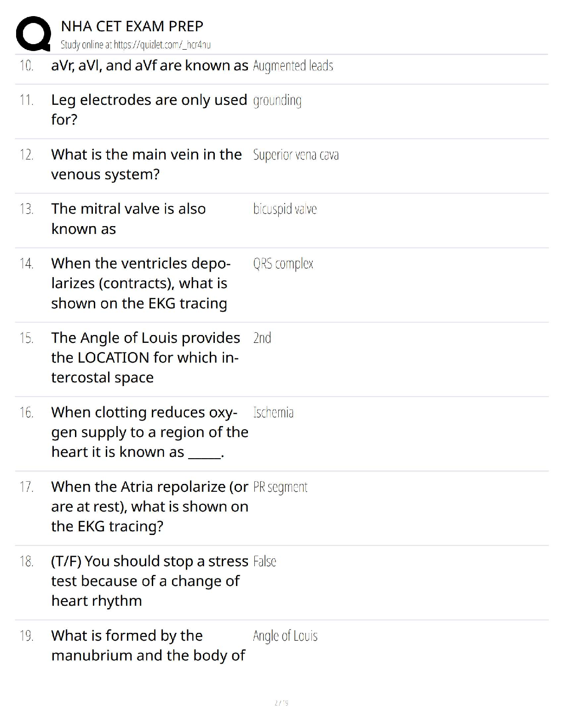The width and height of the screenshot is (563, 728).
Task: Select the 'bicuspid valve' answer text
Action: click(285, 209)
